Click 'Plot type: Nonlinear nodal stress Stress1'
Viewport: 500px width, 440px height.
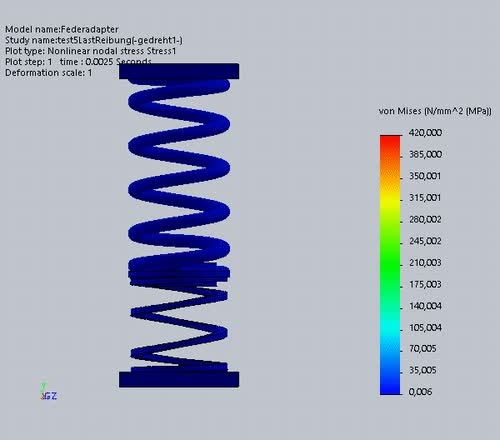(90, 51)
